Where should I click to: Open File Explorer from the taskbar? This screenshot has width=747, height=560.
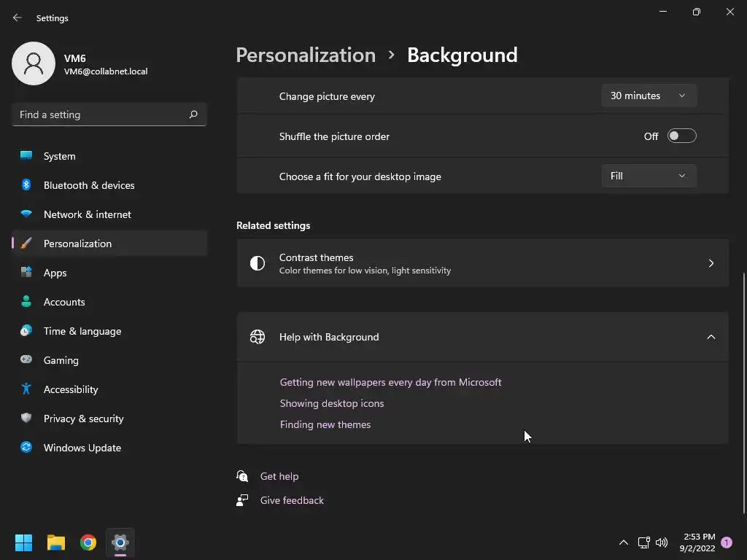point(56,542)
